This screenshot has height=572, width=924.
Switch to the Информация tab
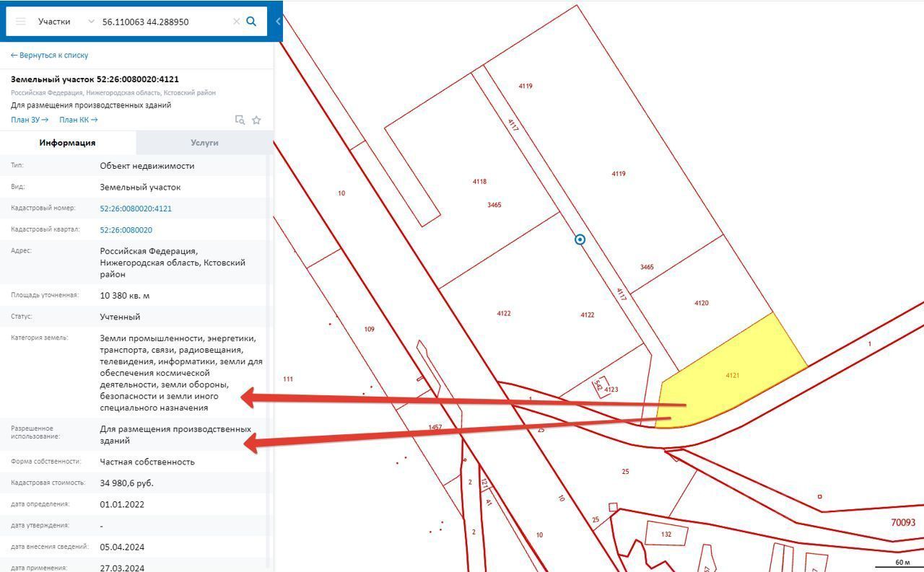(x=68, y=143)
